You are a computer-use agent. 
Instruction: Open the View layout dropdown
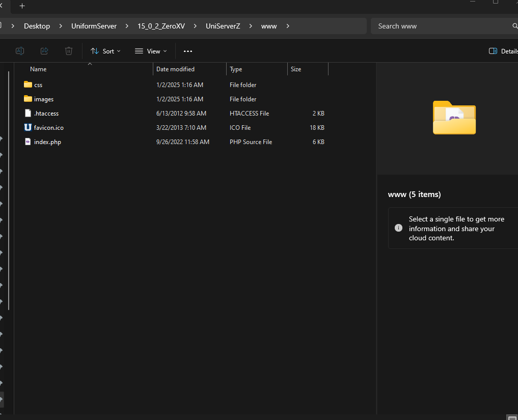pyautogui.click(x=151, y=51)
